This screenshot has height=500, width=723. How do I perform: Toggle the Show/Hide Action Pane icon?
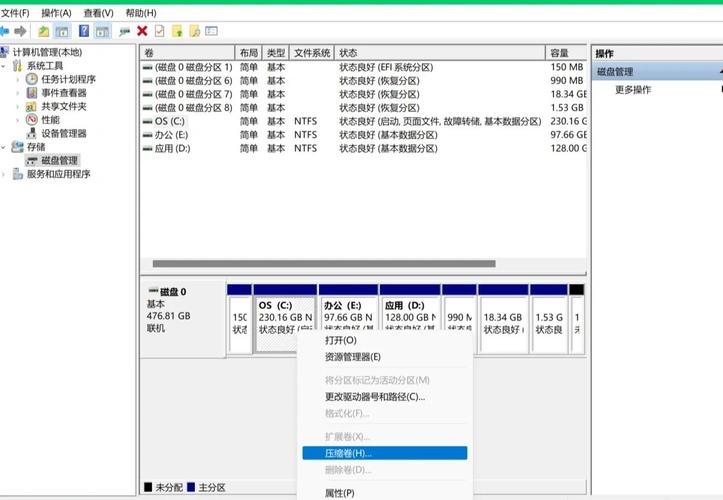(x=102, y=31)
